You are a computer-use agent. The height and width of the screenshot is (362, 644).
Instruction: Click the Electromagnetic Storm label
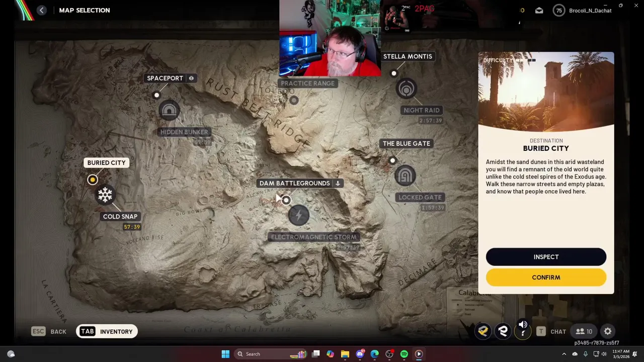coord(313,237)
